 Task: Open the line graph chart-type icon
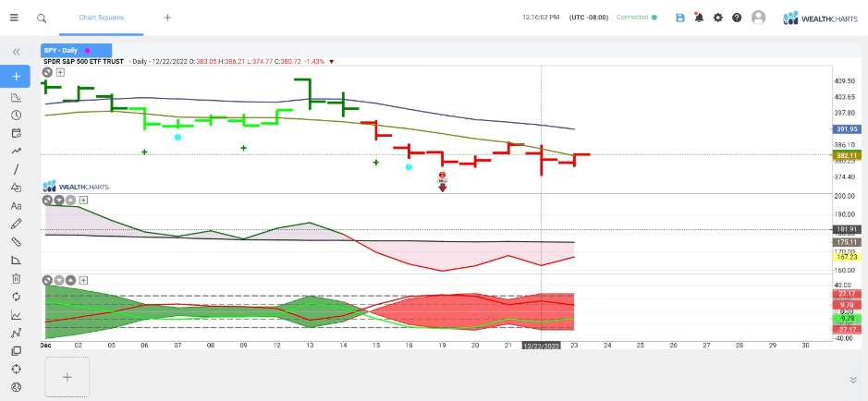pyautogui.click(x=16, y=315)
